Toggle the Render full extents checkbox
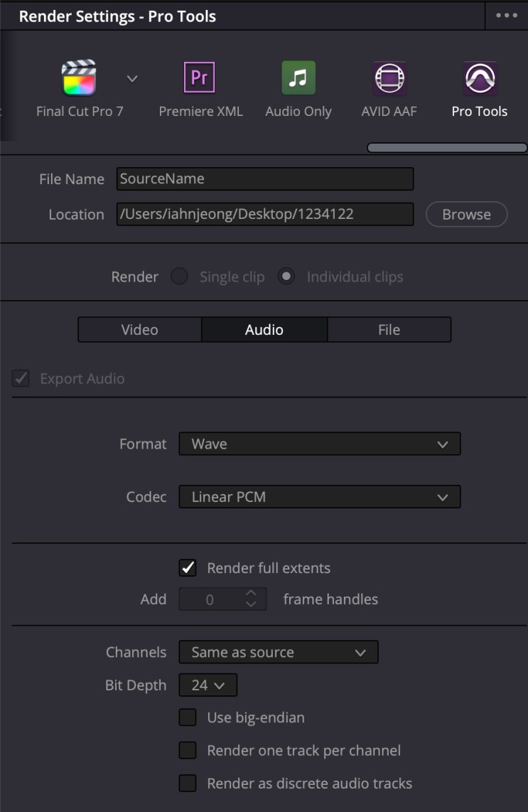Image resolution: width=528 pixels, height=812 pixels. pos(188,568)
